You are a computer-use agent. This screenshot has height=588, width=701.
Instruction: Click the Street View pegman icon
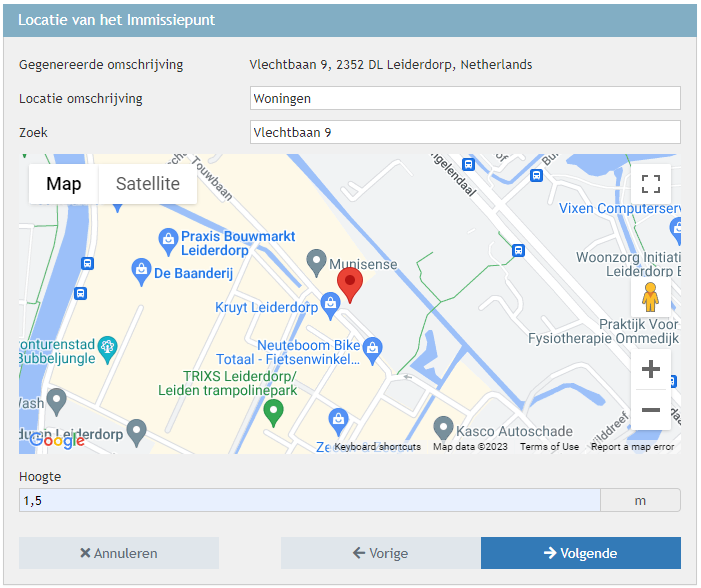pos(651,297)
